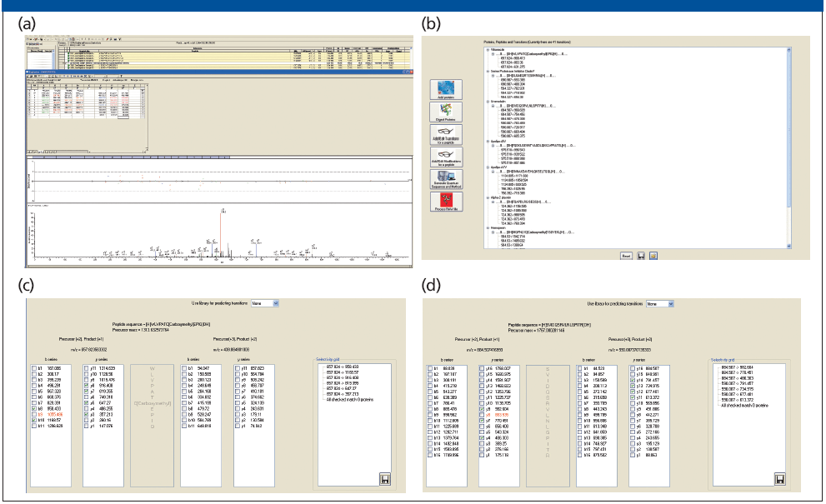Check y1 74.042 in panel (c) +3 series
The image size is (826, 504).
click(x=238, y=426)
